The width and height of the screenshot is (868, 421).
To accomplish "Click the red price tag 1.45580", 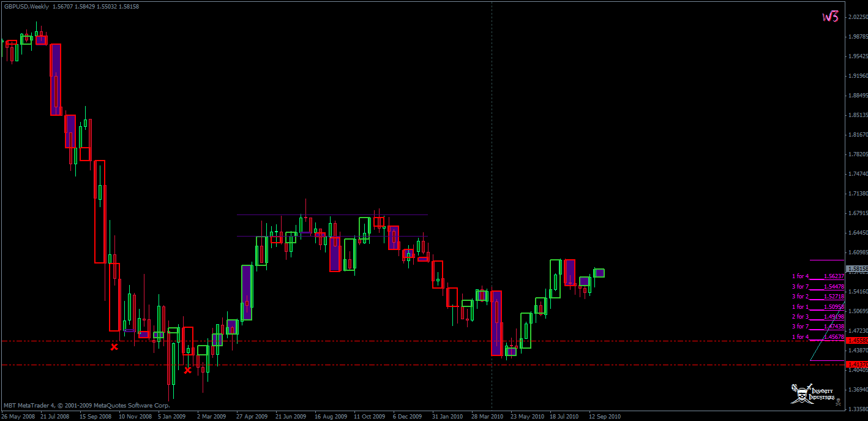I will [857, 340].
